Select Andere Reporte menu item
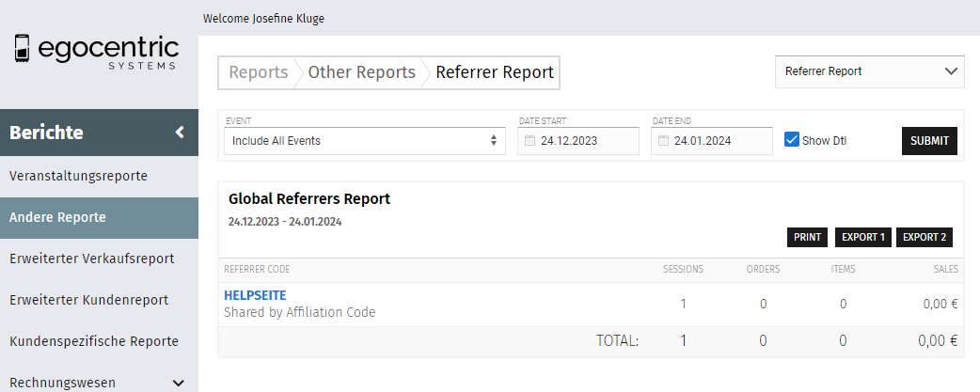Image resolution: width=980 pixels, height=392 pixels. pos(58,217)
